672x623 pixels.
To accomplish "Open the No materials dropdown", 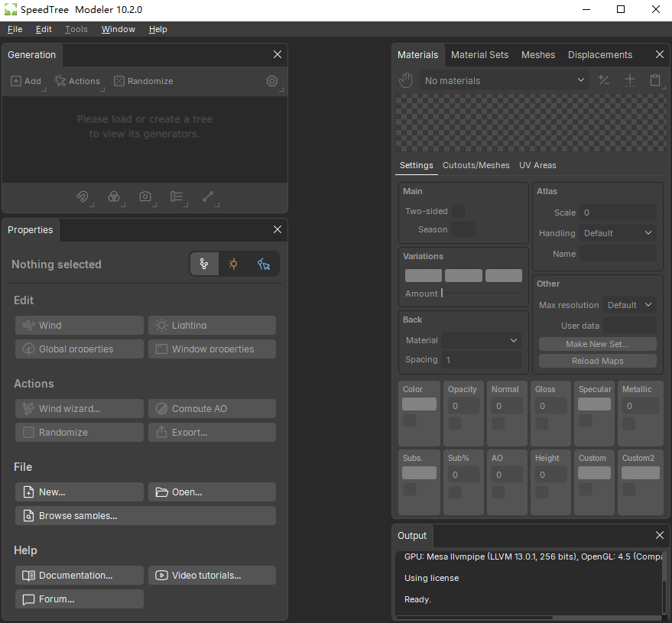I will 505,80.
